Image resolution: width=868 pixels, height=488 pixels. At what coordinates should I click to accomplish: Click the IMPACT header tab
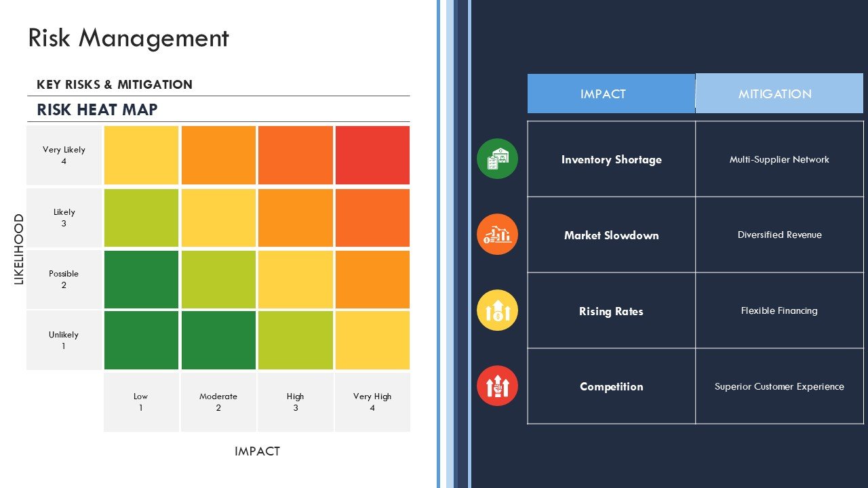tap(611, 94)
